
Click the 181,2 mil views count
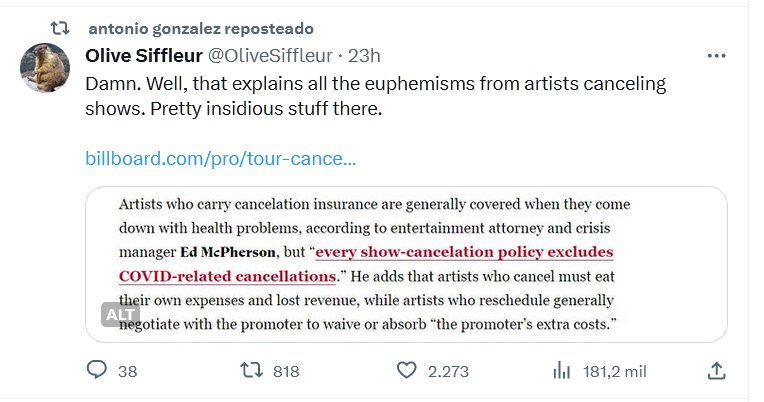pos(614,371)
